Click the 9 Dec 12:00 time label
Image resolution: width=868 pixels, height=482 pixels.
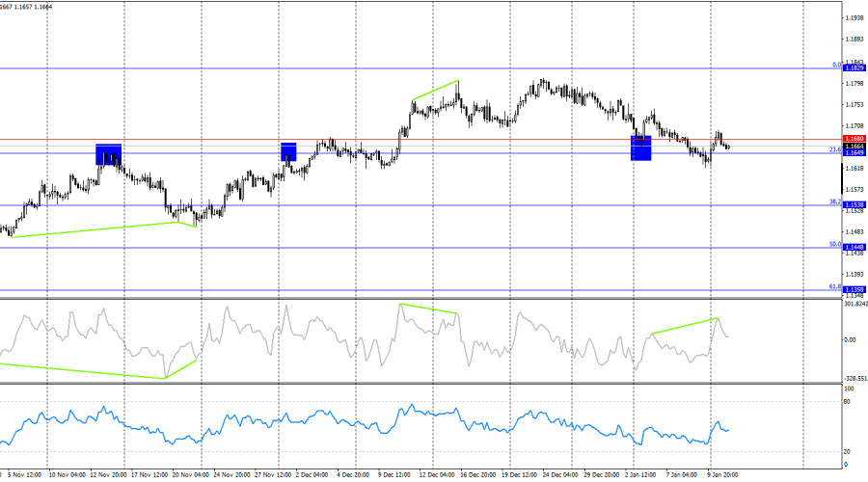394,475
